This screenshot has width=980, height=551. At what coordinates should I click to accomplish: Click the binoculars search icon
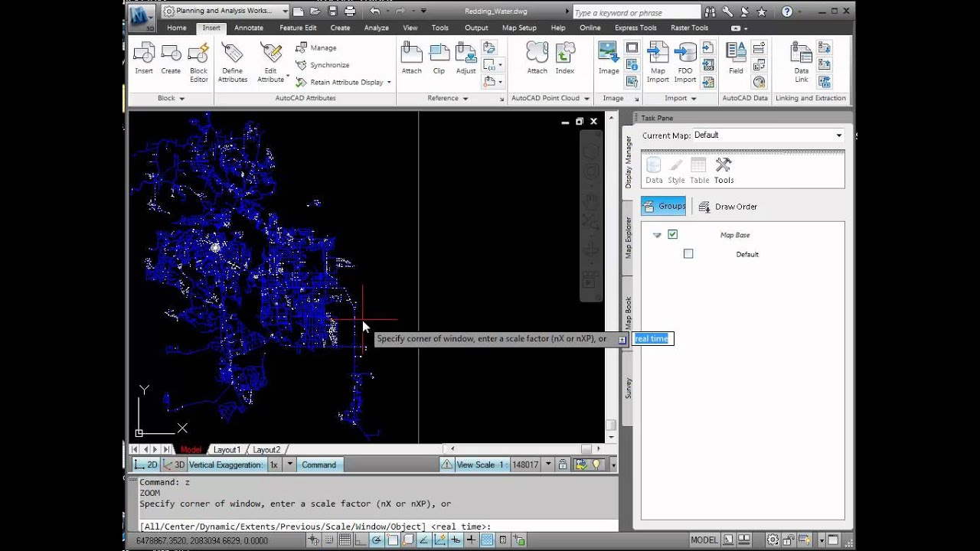click(x=710, y=11)
